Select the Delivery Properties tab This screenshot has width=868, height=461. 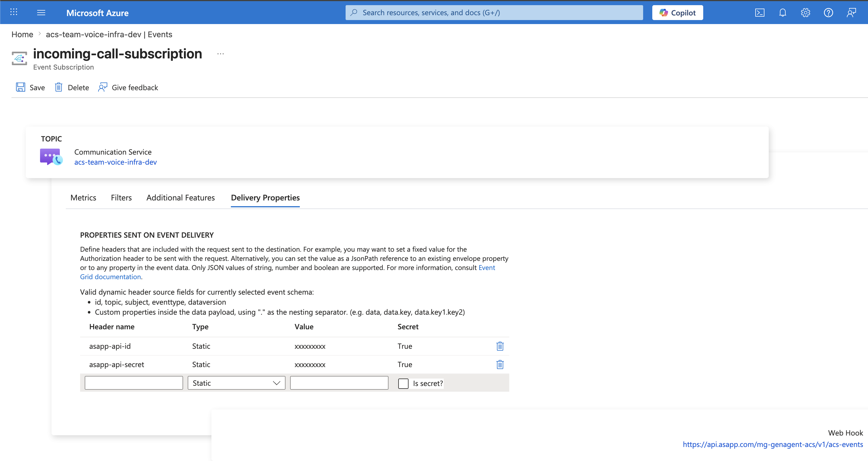tap(265, 198)
